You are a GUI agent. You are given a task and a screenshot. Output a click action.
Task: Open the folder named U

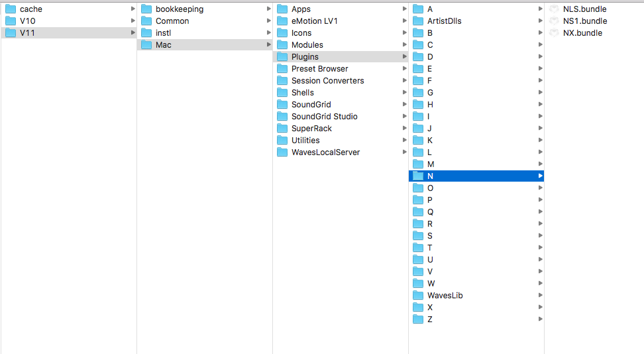tap(476, 259)
